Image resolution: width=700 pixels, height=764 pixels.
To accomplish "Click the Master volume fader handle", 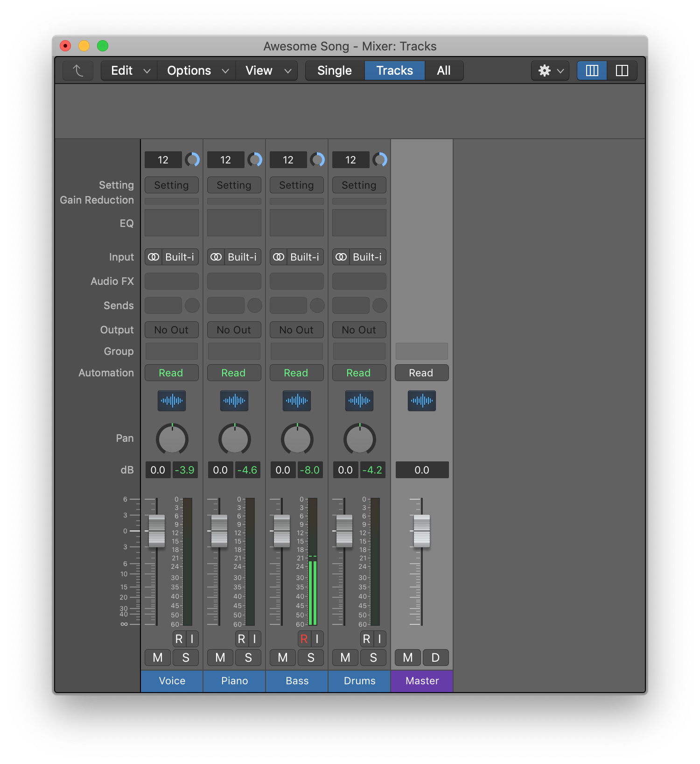I will pos(422,531).
